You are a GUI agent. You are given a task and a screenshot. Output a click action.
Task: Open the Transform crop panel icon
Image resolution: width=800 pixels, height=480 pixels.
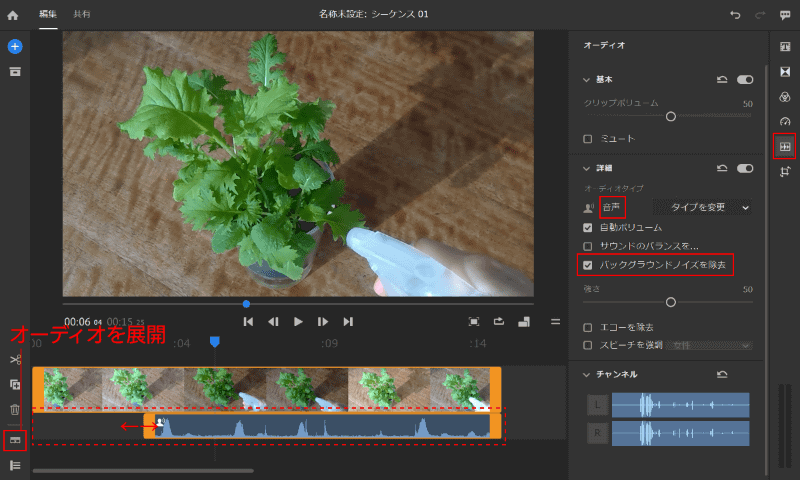pos(785,171)
